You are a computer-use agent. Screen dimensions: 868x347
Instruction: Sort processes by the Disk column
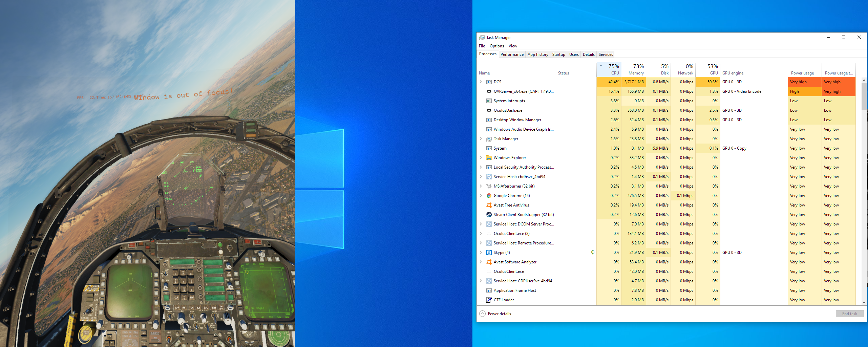658,70
